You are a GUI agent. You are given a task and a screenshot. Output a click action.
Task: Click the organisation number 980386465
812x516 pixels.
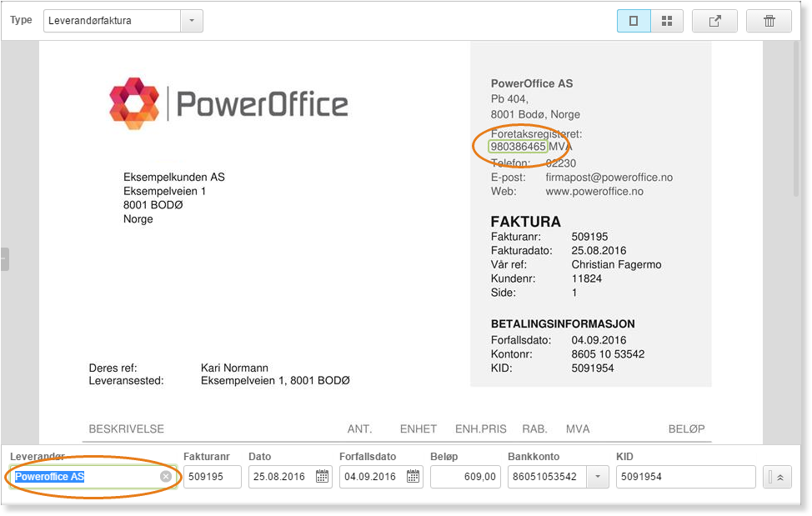point(518,147)
